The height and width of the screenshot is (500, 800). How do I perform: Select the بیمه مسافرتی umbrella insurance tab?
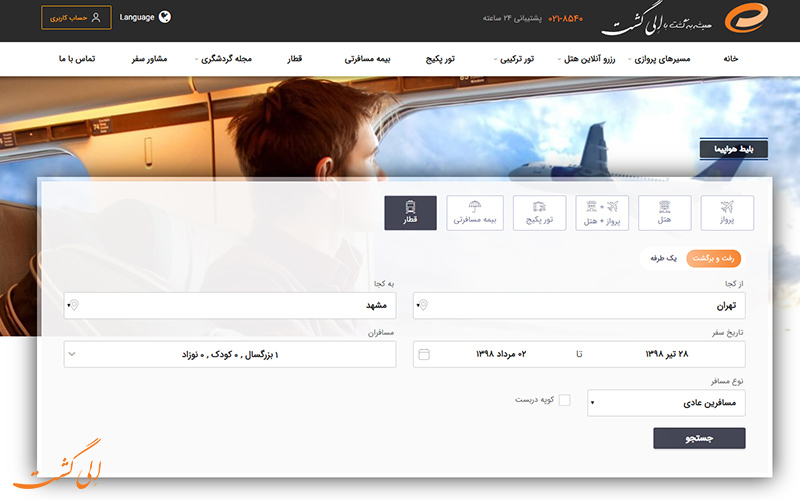point(474,213)
